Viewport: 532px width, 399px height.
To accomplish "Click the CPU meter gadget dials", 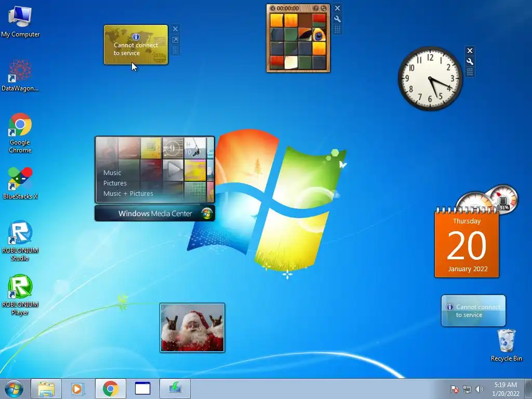I will [487, 200].
